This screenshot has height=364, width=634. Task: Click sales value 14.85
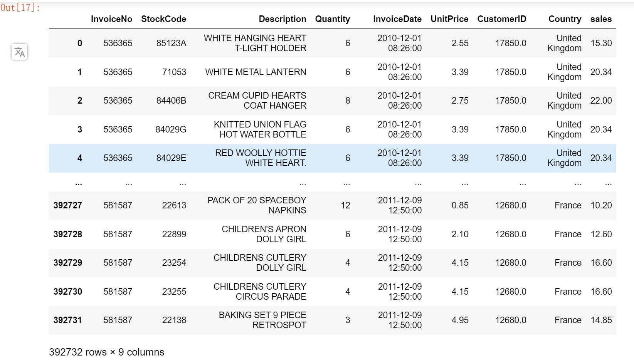[601, 320]
